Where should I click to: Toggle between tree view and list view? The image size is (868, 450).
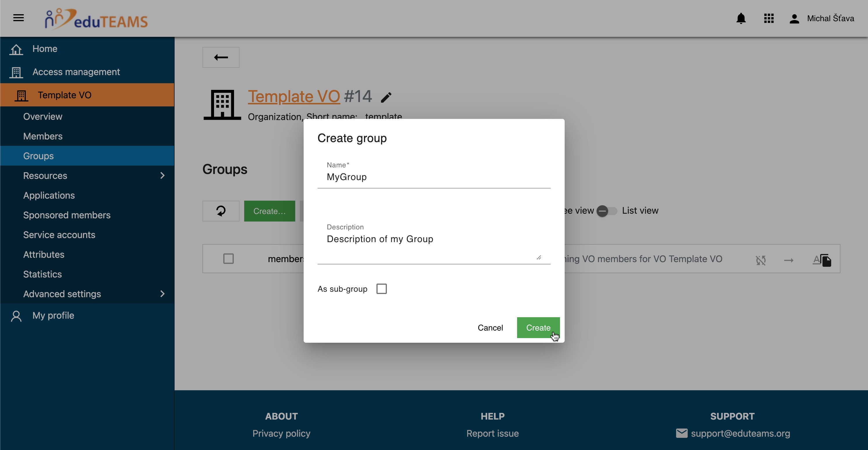pyautogui.click(x=606, y=211)
